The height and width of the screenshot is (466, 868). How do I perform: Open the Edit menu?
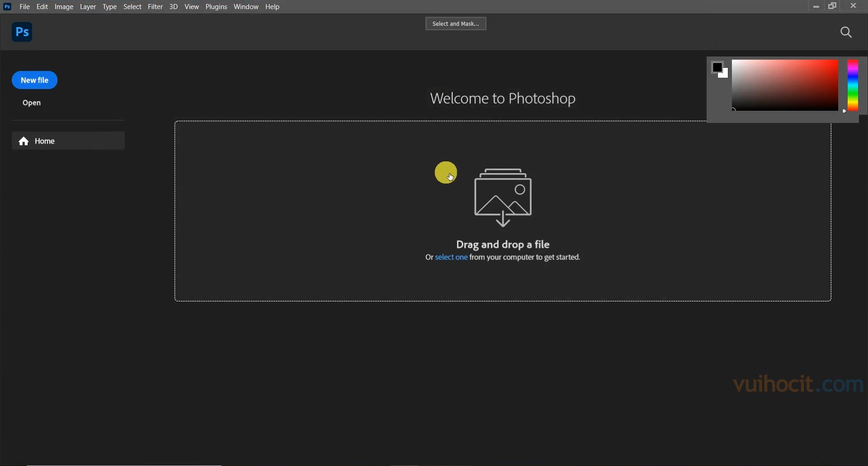tap(42, 7)
